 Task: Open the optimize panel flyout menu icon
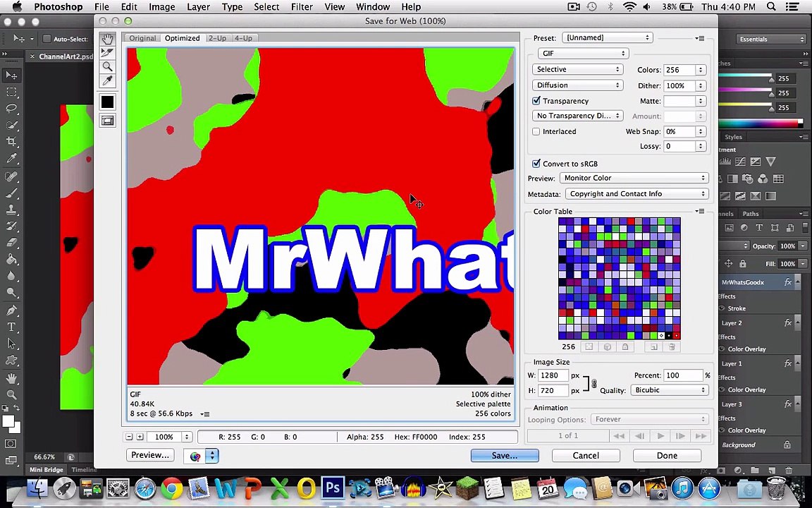700,38
